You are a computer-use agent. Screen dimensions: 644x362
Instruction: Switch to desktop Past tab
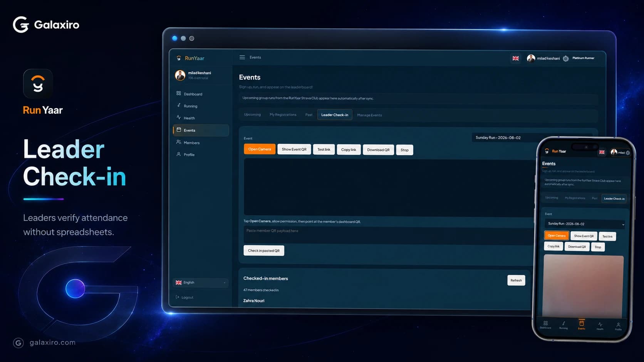coord(309,115)
